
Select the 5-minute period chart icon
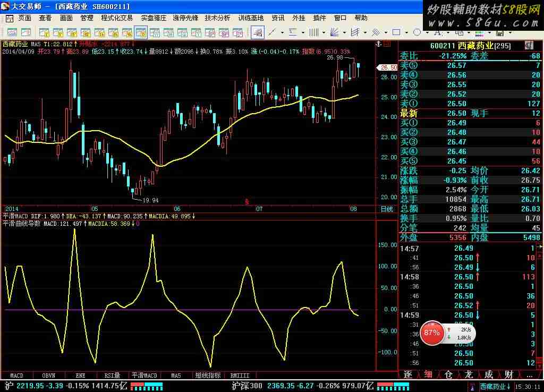[x=58, y=32]
